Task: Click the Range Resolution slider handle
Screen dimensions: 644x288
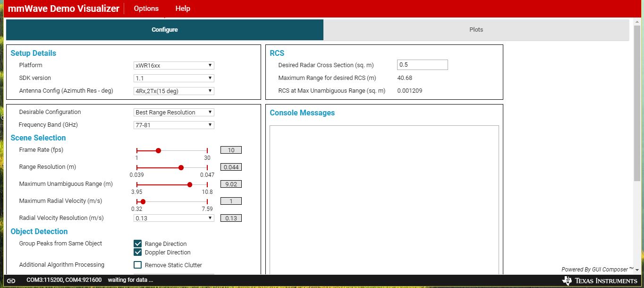Action: point(181,167)
